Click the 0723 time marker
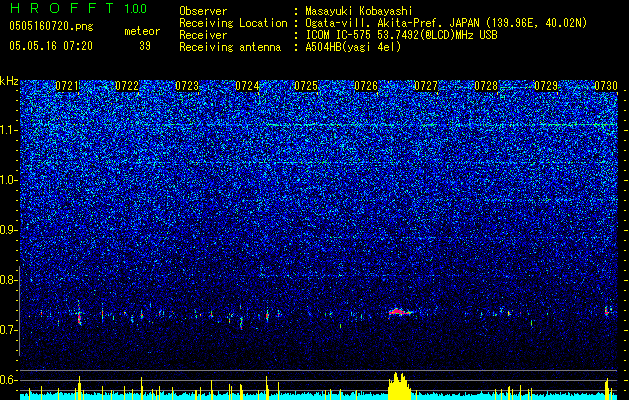Screen dimensions: 629x400 point(187,86)
